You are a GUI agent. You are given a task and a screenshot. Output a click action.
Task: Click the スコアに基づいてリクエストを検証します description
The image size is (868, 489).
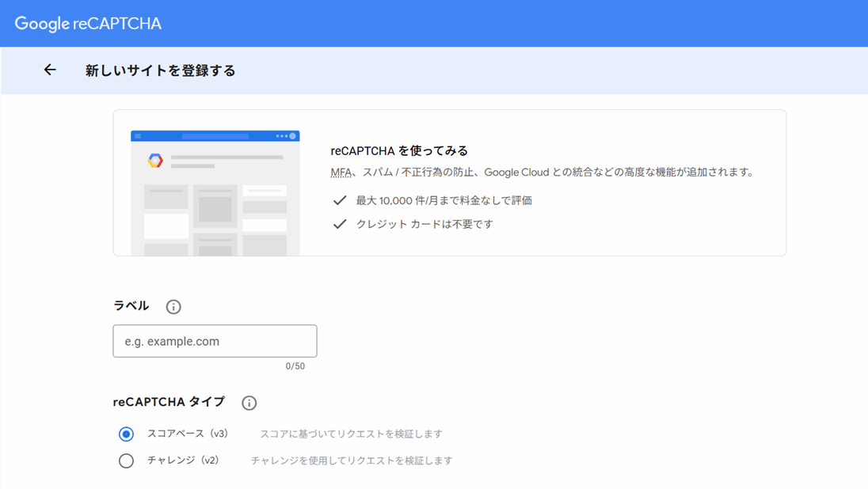click(352, 434)
